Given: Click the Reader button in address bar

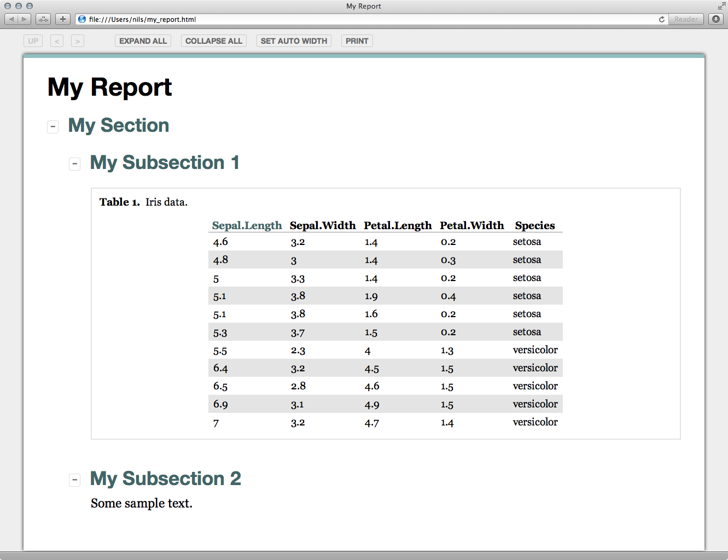Looking at the screenshot, I should pyautogui.click(x=686, y=19).
